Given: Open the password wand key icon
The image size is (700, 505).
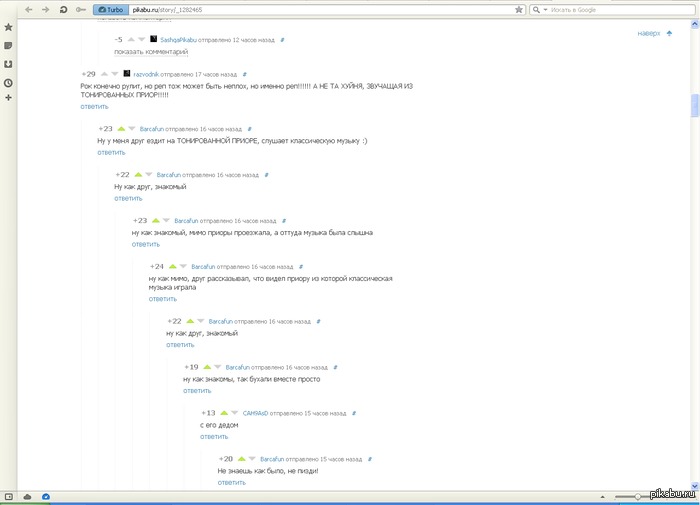Looking at the screenshot, I should pos(81,9).
